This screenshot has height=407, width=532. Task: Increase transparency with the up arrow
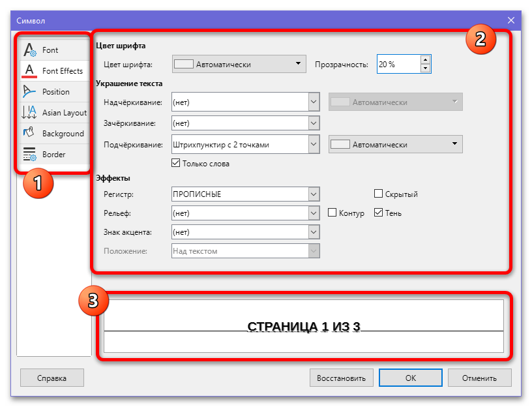426,60
